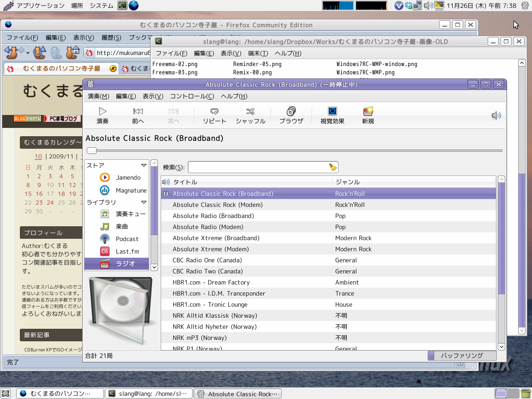Close the first Firefox tab
This screenshot has height=399, width=532.
[x=113, y=68]
